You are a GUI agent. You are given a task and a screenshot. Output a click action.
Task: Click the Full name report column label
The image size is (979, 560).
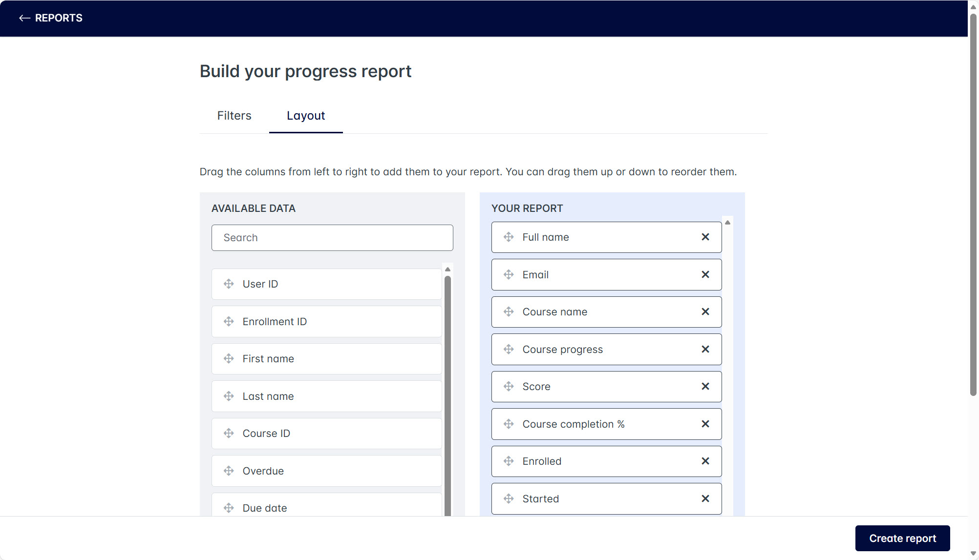pos(546,237)
